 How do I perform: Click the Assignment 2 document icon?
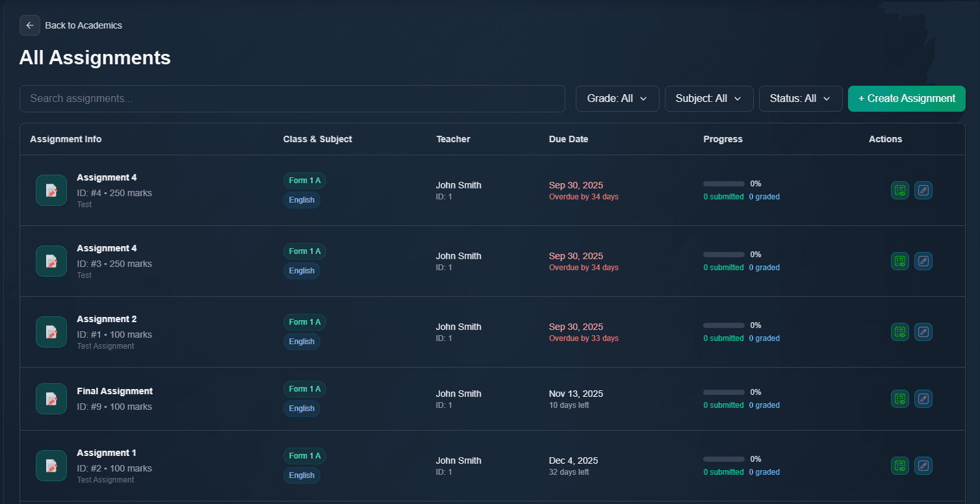coord(51,331)
